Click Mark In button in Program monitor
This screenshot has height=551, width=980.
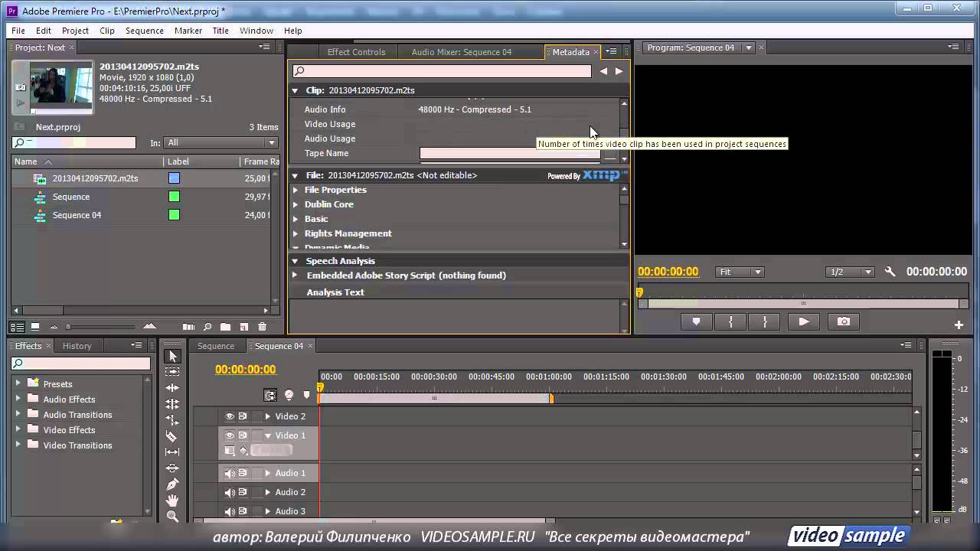tap(730, 322)
